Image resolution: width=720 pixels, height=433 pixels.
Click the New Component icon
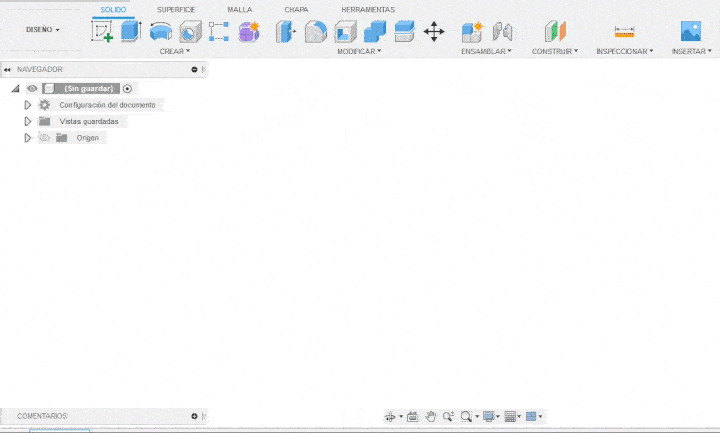(x=471, y=31)
